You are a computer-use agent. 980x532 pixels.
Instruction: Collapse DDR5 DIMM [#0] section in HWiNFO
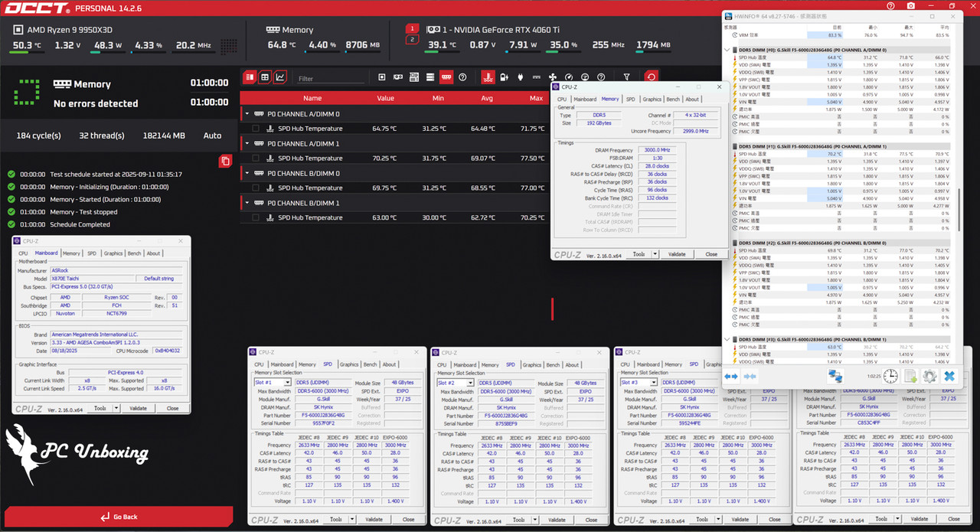727,50
